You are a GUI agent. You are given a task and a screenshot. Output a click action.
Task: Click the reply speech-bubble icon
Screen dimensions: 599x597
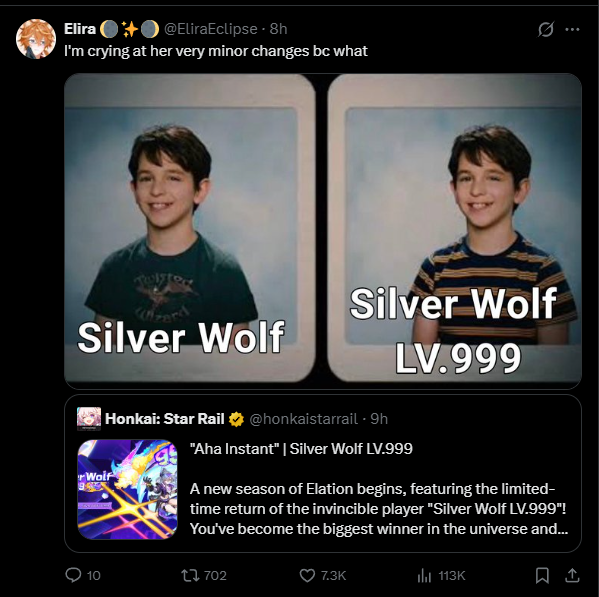73,575
